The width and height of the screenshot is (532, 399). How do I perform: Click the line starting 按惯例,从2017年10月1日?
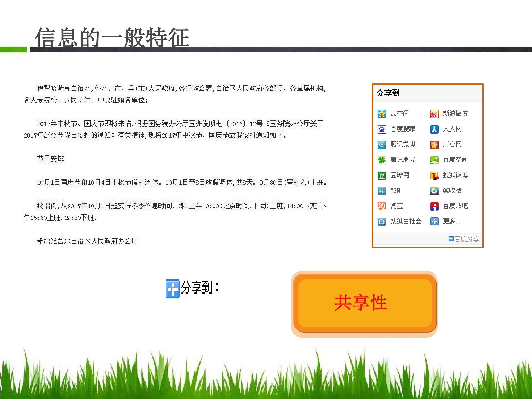click(182, 206)
